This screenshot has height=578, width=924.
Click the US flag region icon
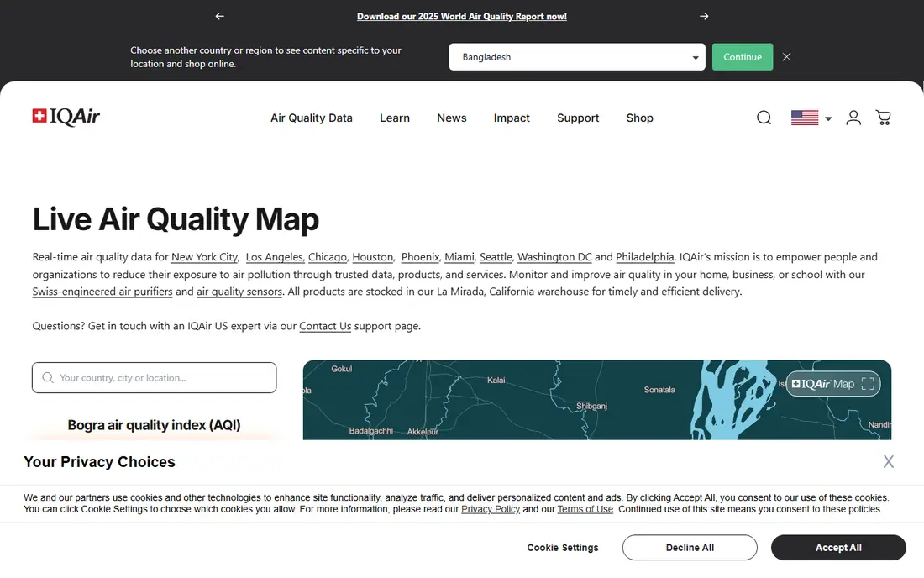(x=805, y=118)
